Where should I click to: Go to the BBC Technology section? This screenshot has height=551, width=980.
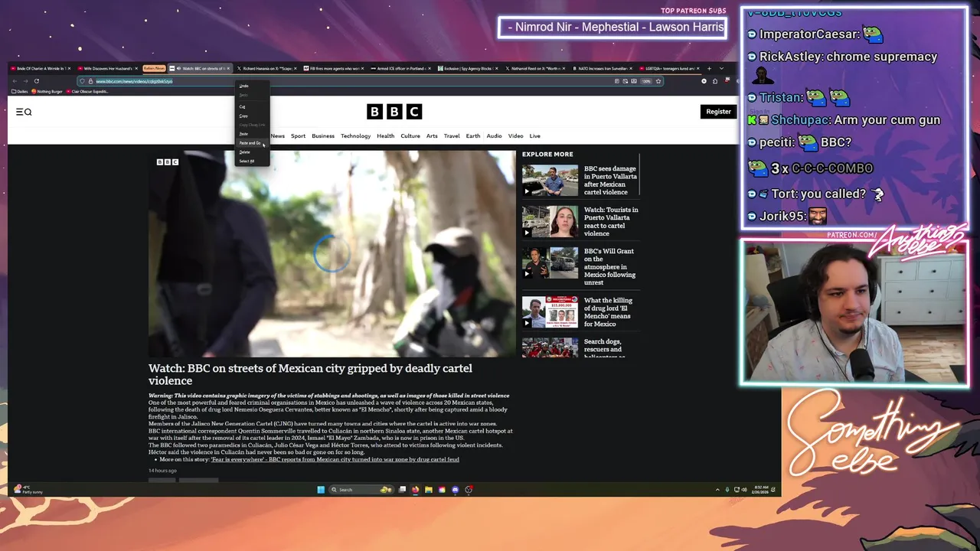(x=355, y=136)
